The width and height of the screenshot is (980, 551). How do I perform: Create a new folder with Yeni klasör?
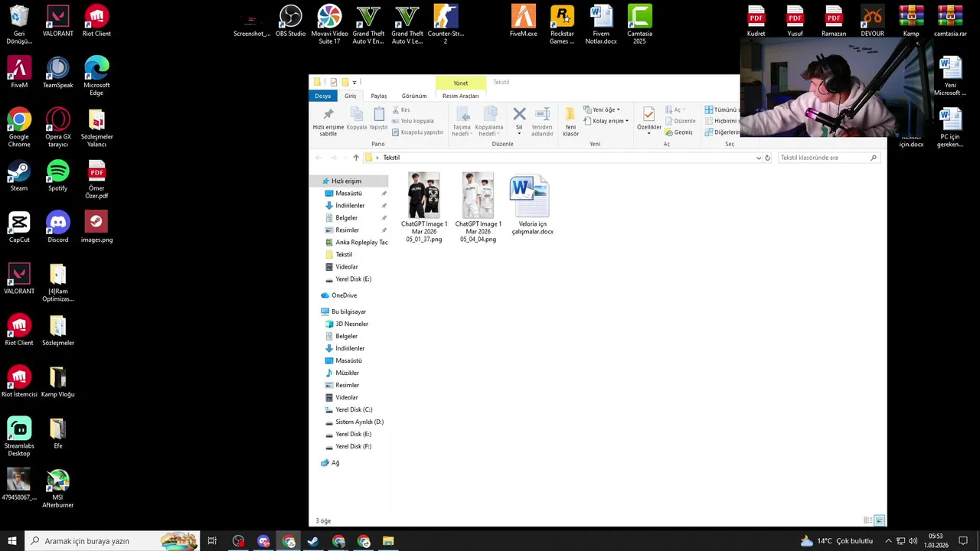coord(570,122)
